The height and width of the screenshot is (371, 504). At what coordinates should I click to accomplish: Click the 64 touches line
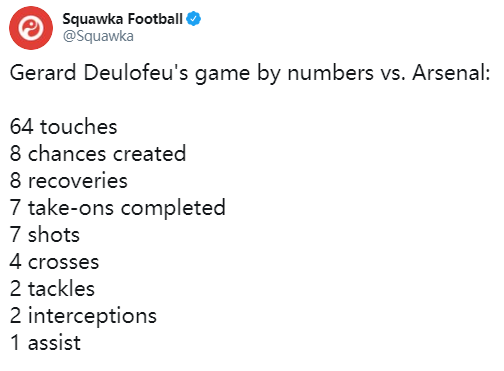(64, 127)
